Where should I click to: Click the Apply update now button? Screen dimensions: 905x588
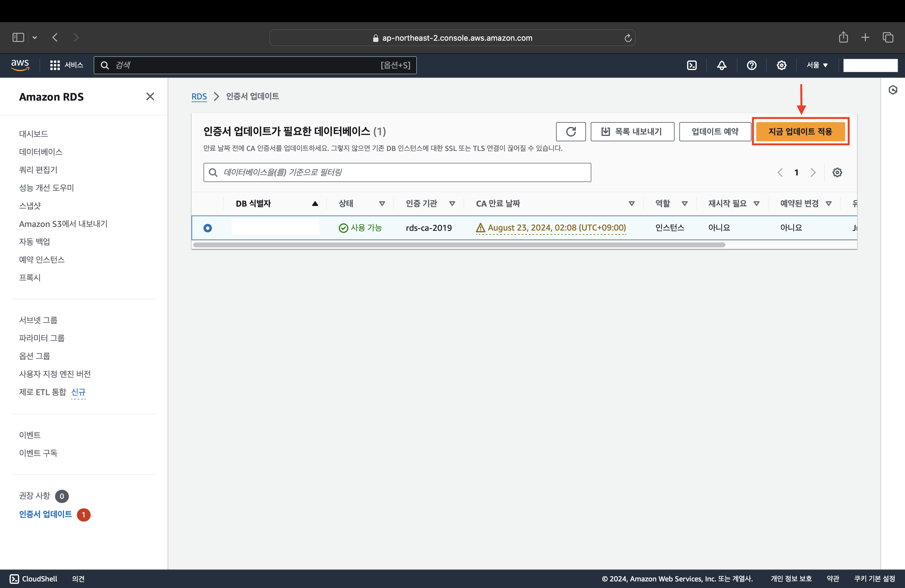pyautogui.click(x=800, y=132)
